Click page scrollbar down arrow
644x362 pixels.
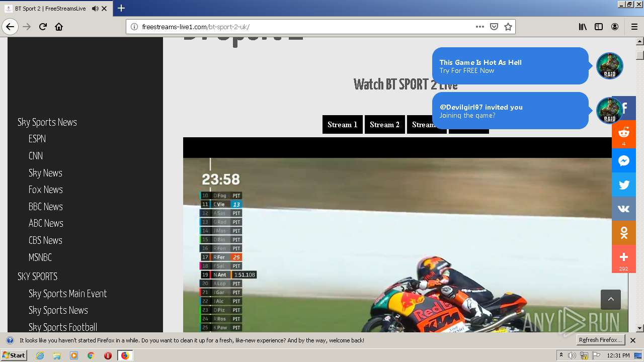[640, 328]
